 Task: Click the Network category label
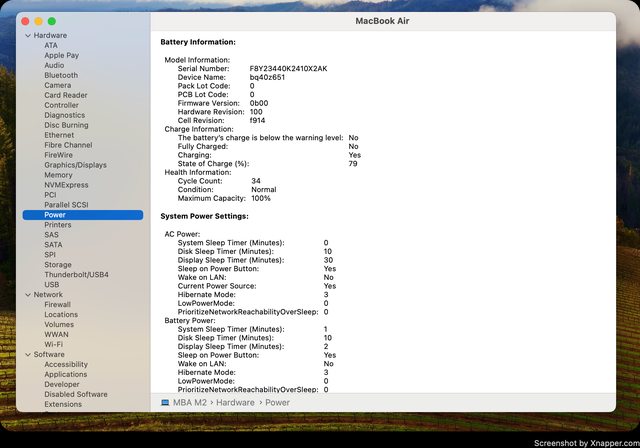point(48,295)
